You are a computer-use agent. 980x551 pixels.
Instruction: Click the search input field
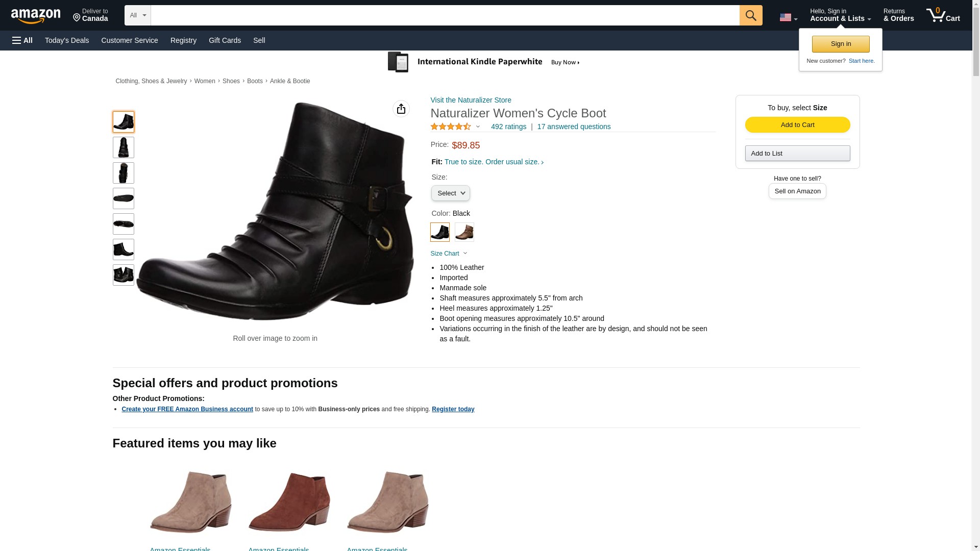click(445, 15)
